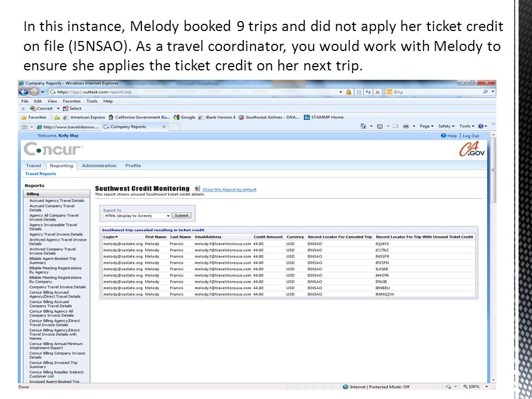Click the Print printer icon
The image size is (532, 399).
tap(406, 126)
